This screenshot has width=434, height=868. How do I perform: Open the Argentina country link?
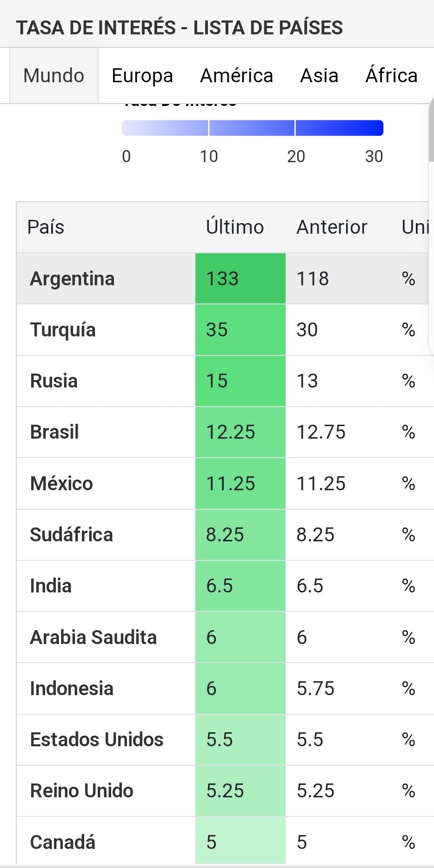(72, 279)
